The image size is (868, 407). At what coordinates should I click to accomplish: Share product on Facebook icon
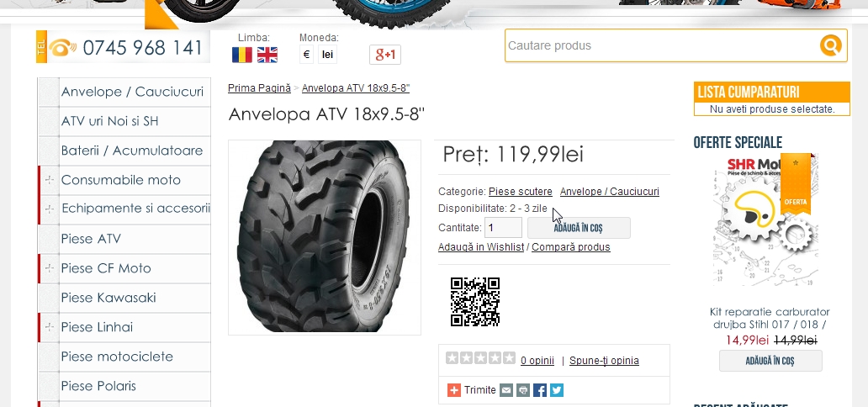540,390
